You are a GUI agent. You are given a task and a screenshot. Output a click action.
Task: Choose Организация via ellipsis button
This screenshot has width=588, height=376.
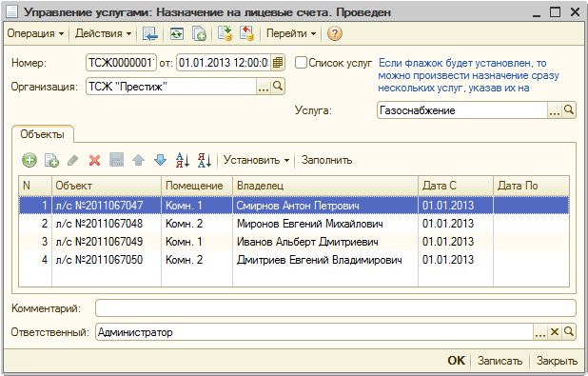point(264,87)
